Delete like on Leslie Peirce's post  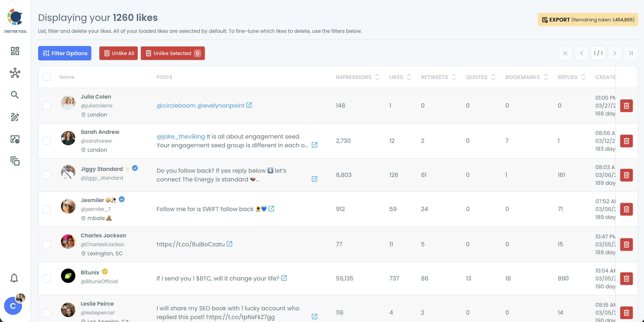[626, 313]
